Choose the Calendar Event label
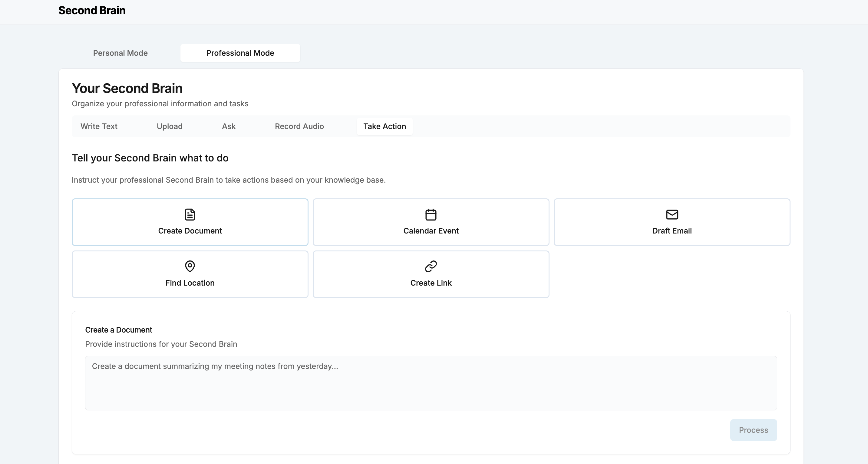The width and height of the screenshot is (868, 464). [431, 231]
